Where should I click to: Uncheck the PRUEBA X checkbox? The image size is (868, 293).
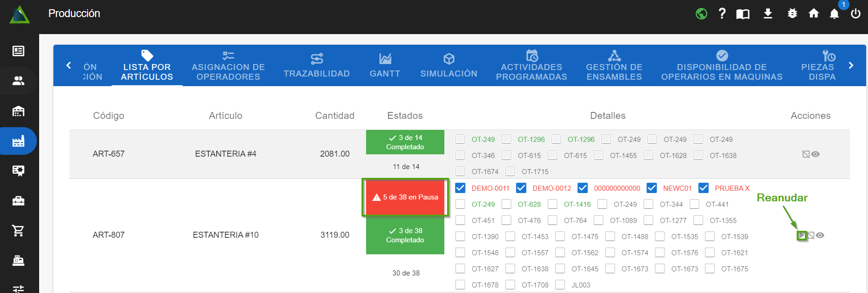coord(703,188)
